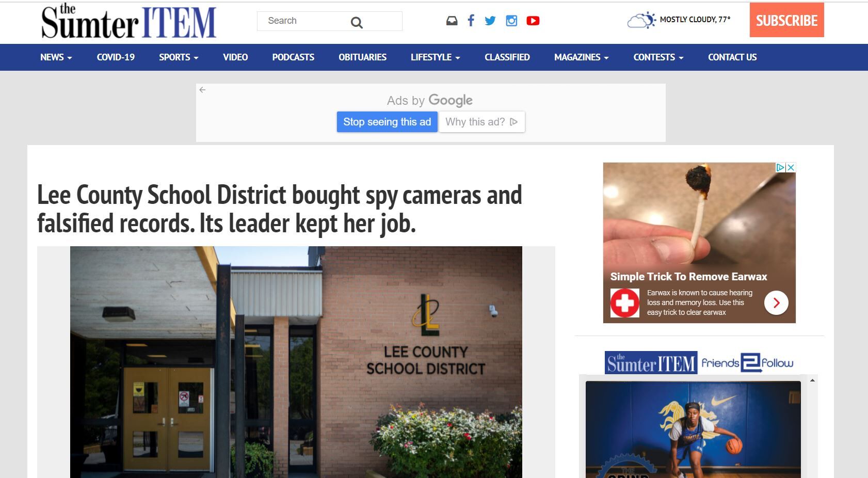Click the search magnifier icon
Image resolution: width=868 pixels, height=478 pixels.
[x=357, y=22]
